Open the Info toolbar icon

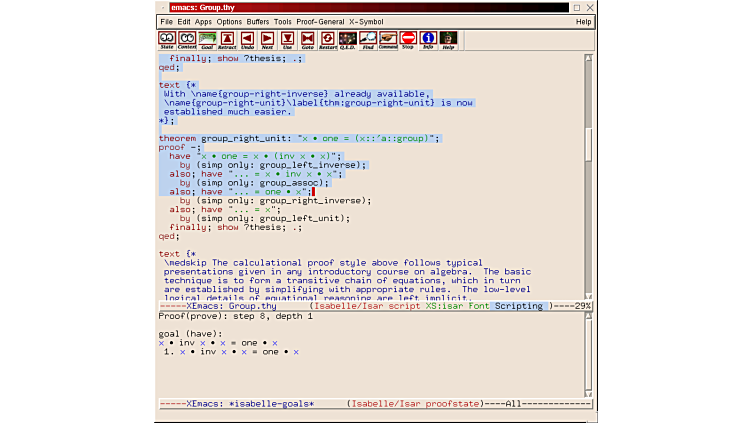tap(428, 39)
